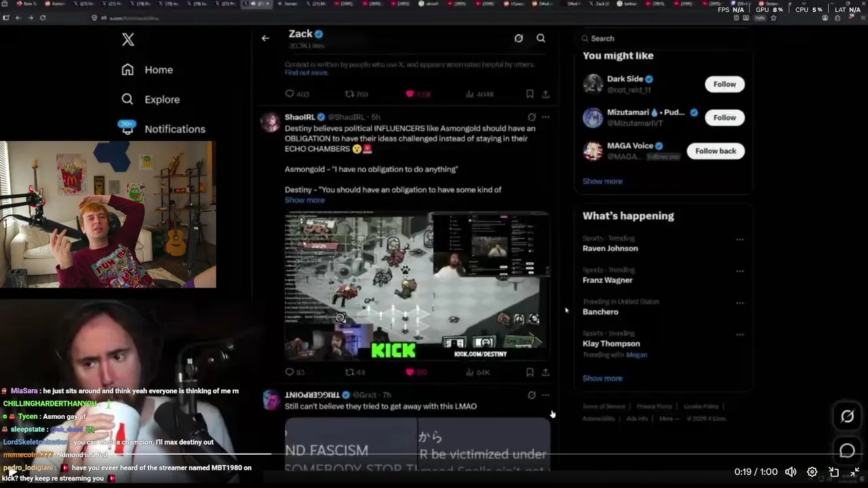Open Cookie Policy footer link
The height and width of the screenshot is (488, 868).
tap(701, 406)
